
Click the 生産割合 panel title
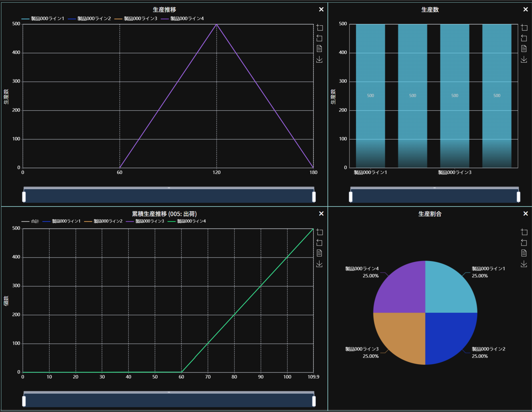click(430, 214)
